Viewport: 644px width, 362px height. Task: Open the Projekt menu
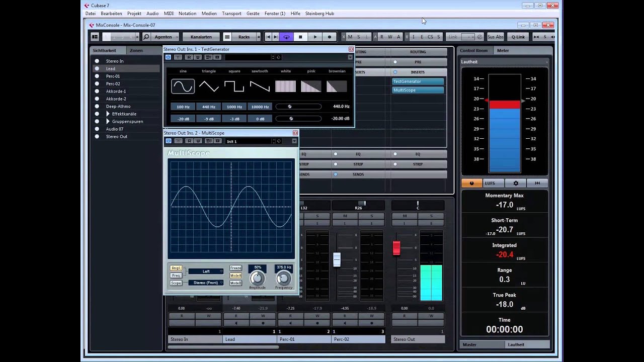point(134,14)
